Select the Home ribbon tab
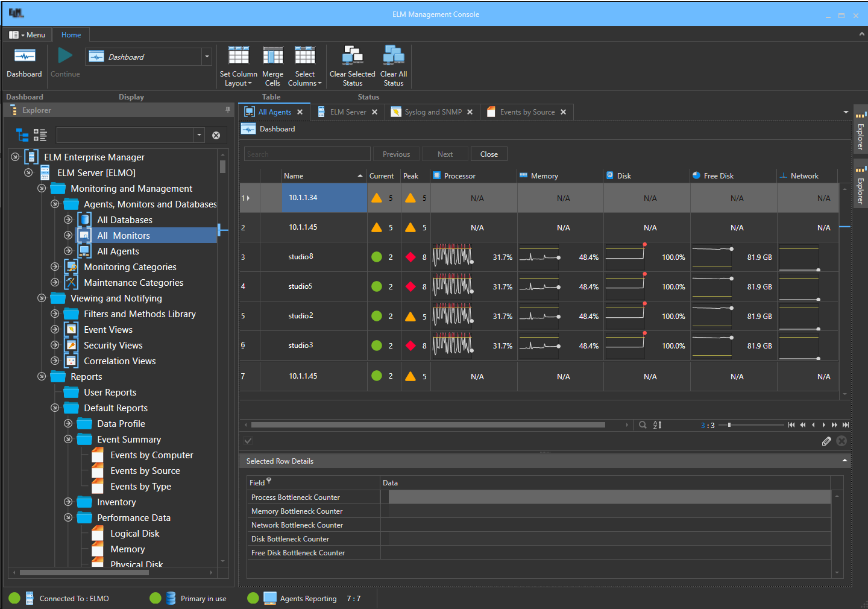The image size is (868, 609). point(71,34)
